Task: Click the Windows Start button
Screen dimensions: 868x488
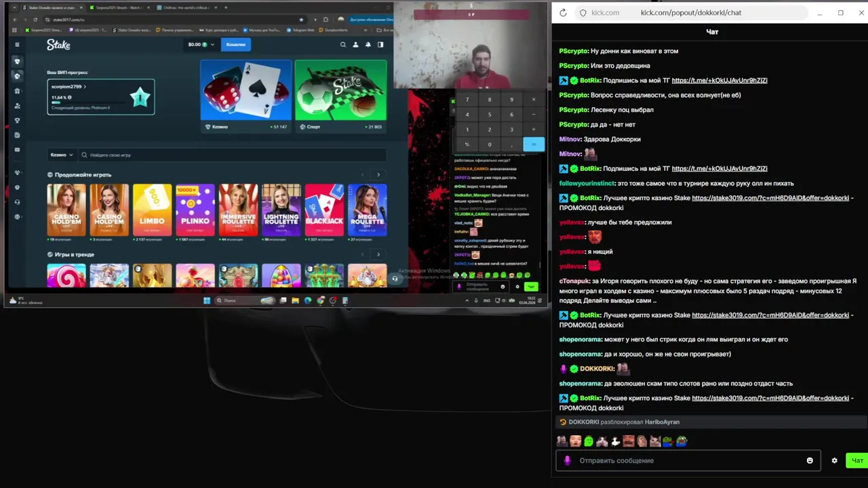Action: tap(207, 300)
